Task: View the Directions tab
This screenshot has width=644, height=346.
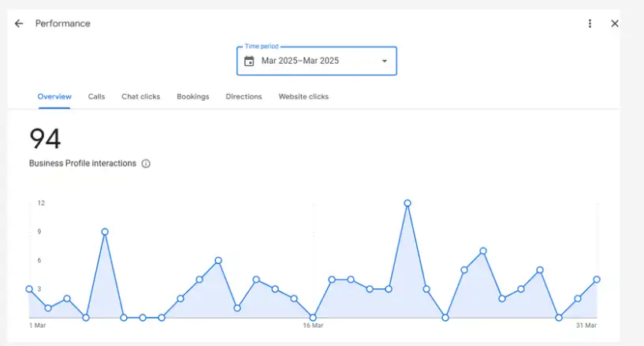Action: (244, 97)
